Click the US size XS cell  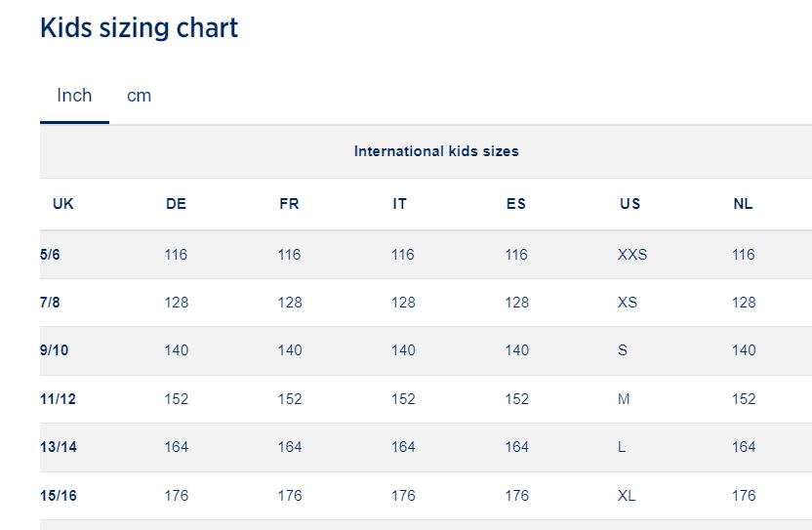click(628, 303)
